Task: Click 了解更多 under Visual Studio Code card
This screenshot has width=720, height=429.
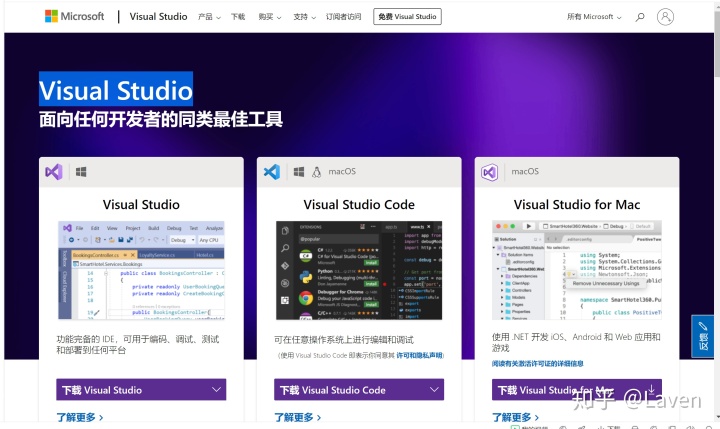Action: [x=298, y=418]
